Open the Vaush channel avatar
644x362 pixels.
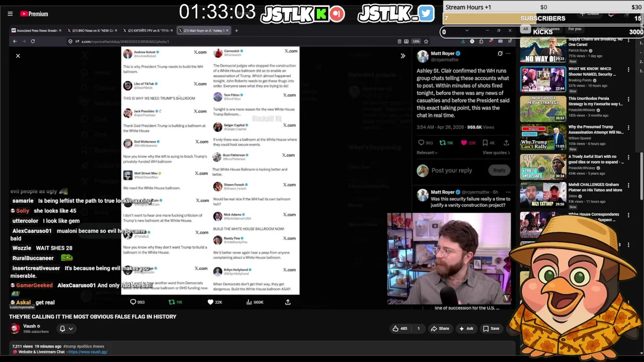pyautogui.click(x=15, y=328)
